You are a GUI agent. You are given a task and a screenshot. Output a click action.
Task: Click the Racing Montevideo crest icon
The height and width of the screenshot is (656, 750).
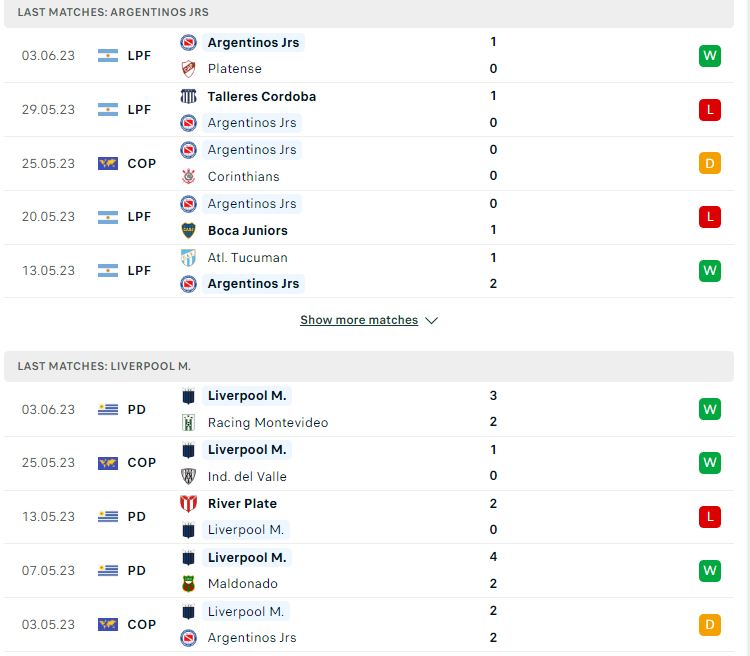[x=188, y=423]
